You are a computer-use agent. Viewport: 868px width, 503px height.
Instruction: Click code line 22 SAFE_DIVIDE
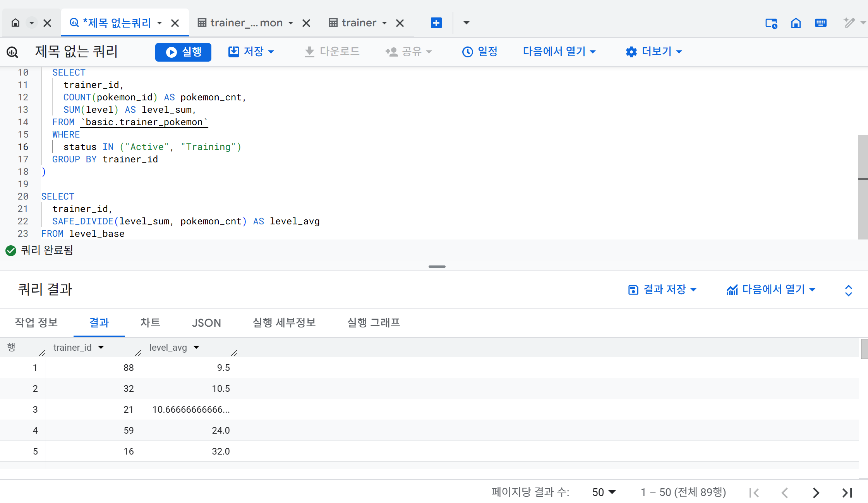point(186,221)
